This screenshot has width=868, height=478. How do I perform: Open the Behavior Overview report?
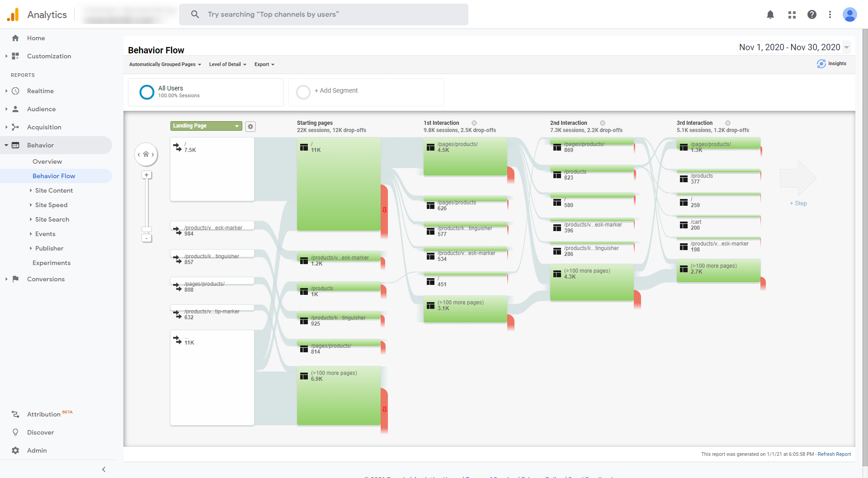tap(47, 161)
